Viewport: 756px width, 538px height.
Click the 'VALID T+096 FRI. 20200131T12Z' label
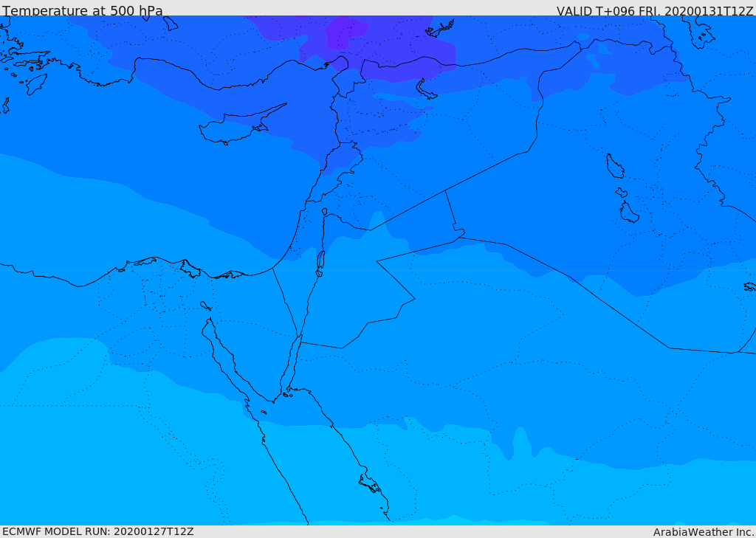coord(655,10)
